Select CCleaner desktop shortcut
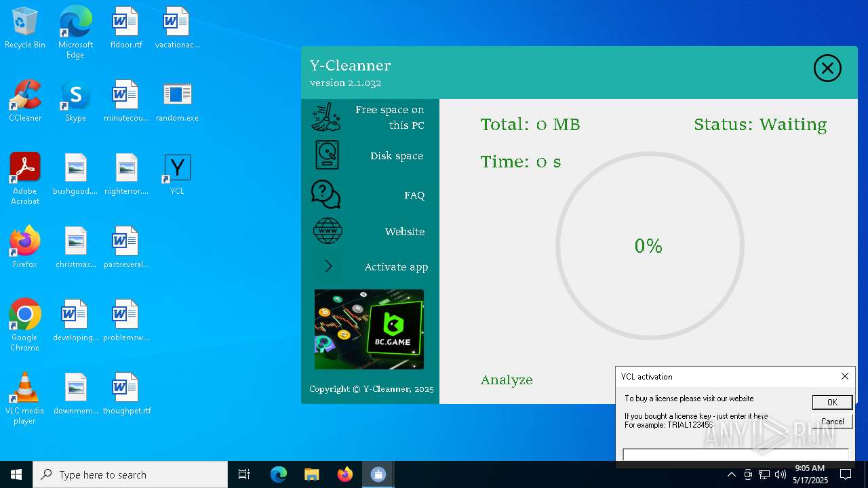This screenshot has height=488, width=868. [25, 101]
